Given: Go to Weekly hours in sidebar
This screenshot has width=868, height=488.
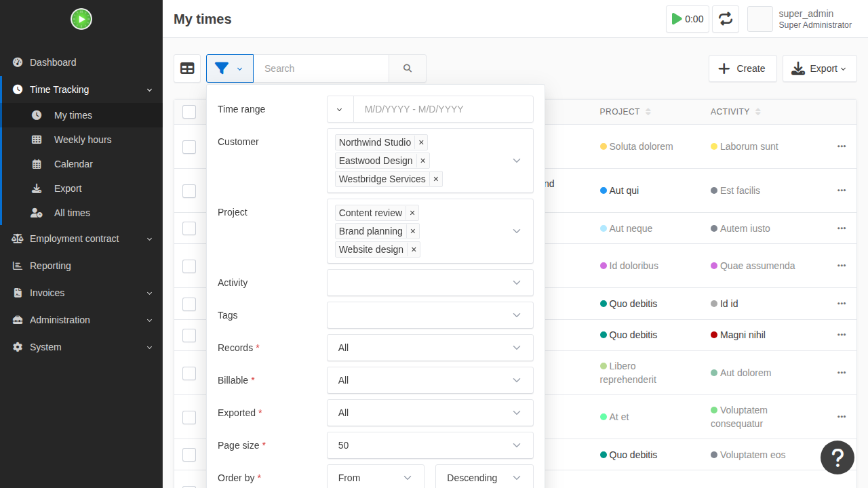Looking at the screenshot, I should click(x=81, y=140).
